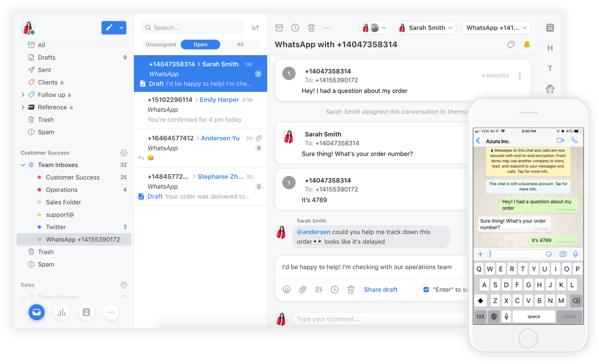Archive the conversation using the toolbar icon
Screen dimensions: 599x364
tap(279, 28)
